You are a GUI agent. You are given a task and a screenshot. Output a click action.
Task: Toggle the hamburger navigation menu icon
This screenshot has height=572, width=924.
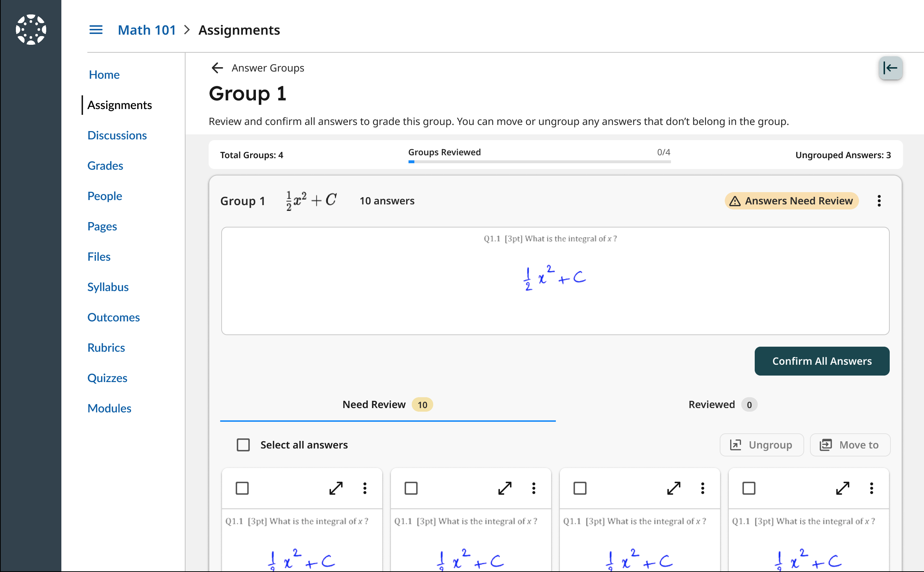96,30
